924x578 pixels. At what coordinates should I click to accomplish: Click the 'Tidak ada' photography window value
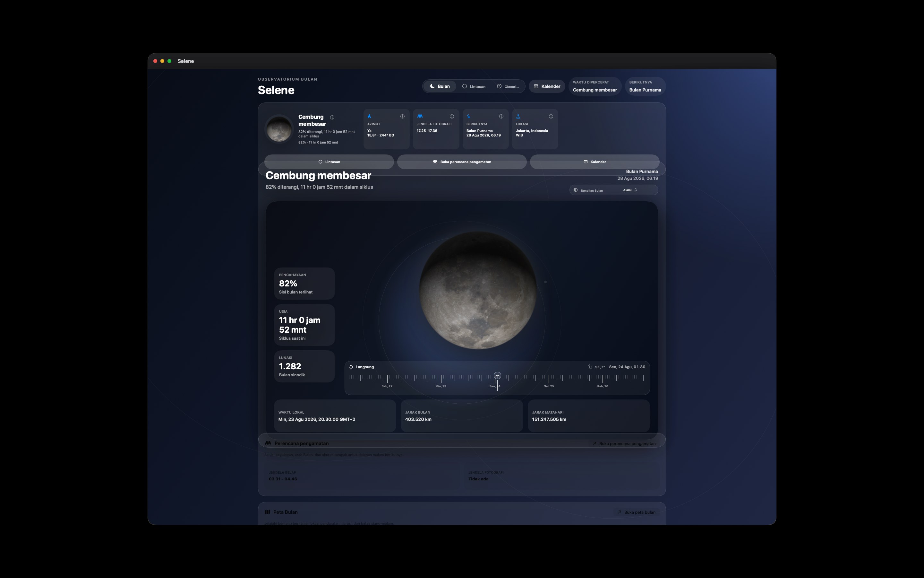pos(478,479)
